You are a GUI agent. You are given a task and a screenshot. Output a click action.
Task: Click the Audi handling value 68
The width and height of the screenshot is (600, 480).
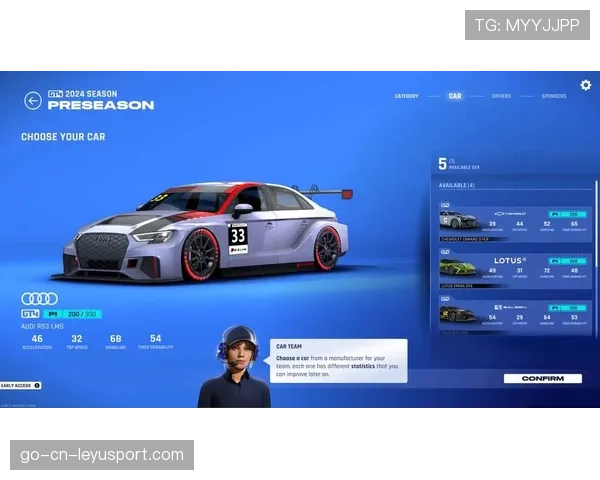[116, 338]
